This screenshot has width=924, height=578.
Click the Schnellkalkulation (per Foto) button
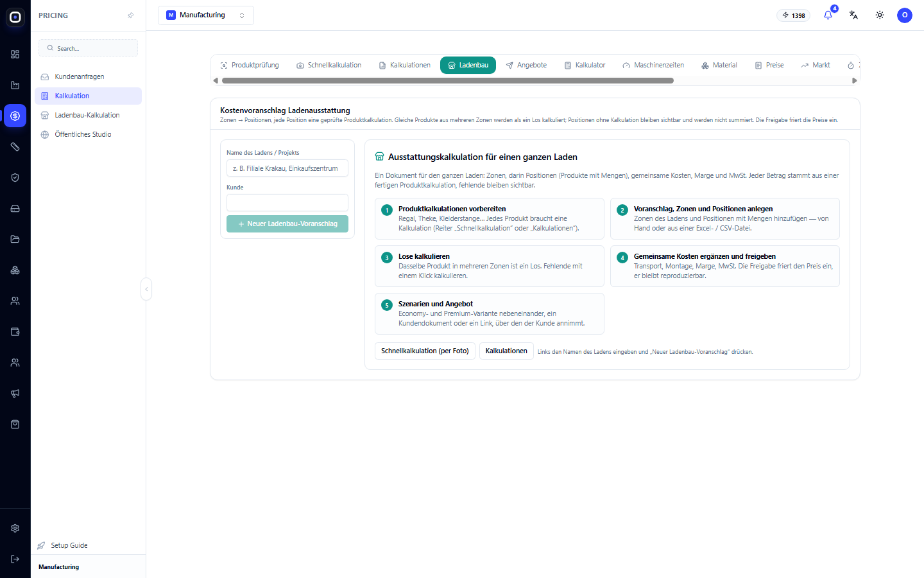[425, 351]
